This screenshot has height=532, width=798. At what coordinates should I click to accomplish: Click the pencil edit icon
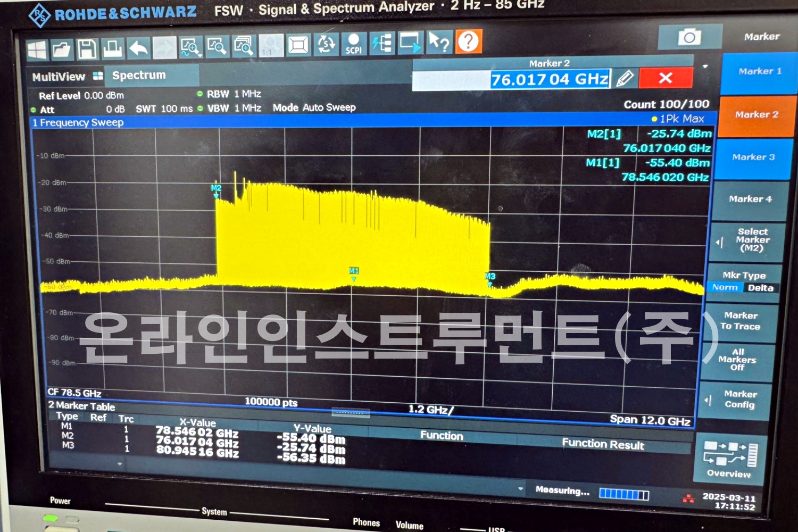(x=625, y=79)
